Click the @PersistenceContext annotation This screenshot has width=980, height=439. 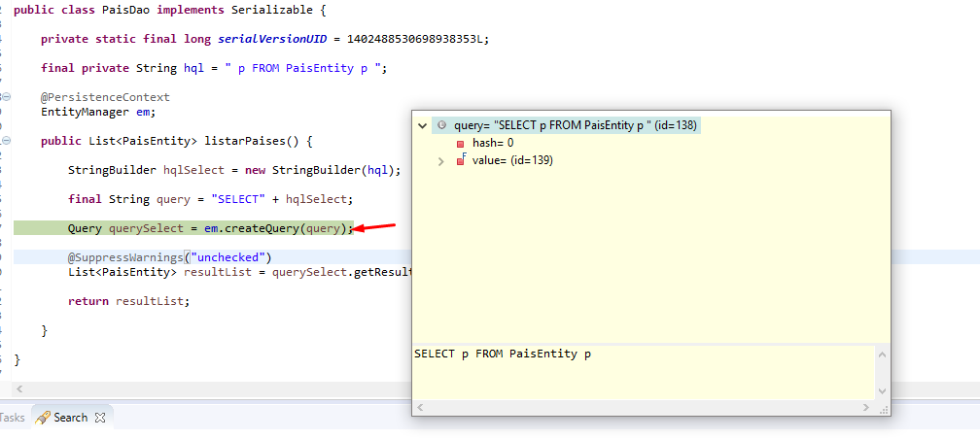point(106,97)
